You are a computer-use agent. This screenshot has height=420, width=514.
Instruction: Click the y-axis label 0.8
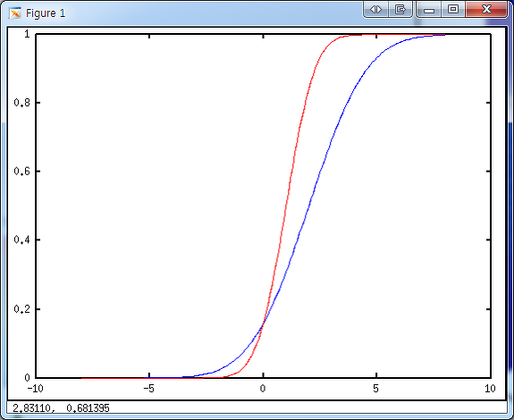[21, 103]
